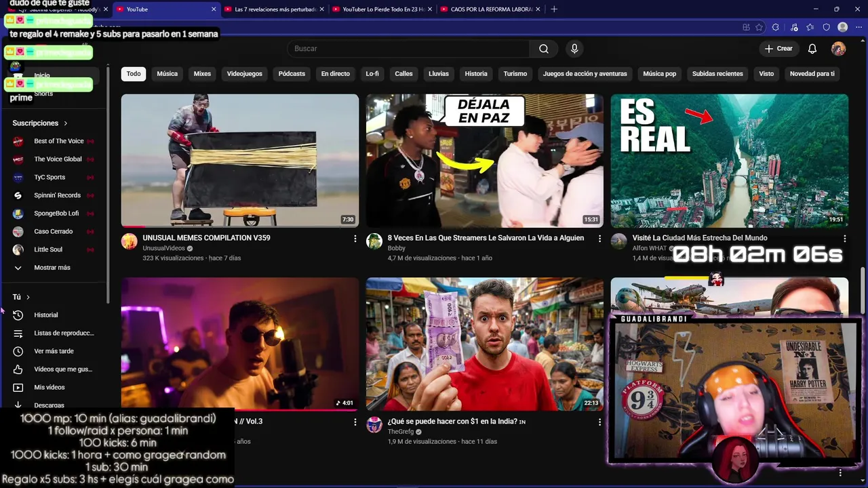Select the Videojuegos filter chip
This screenshot has width=868, height=488.
(244, 74)
